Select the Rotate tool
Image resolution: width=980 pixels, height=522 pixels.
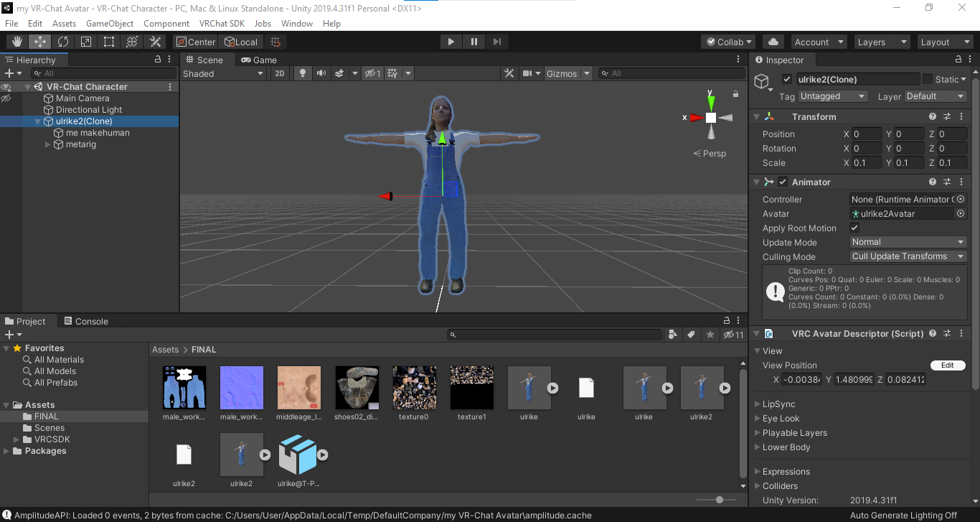tap(62, 42)
